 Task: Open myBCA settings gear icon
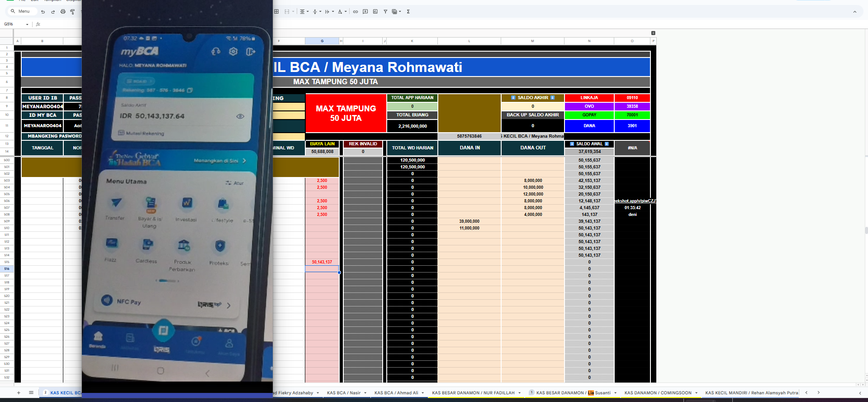point(233,52)
